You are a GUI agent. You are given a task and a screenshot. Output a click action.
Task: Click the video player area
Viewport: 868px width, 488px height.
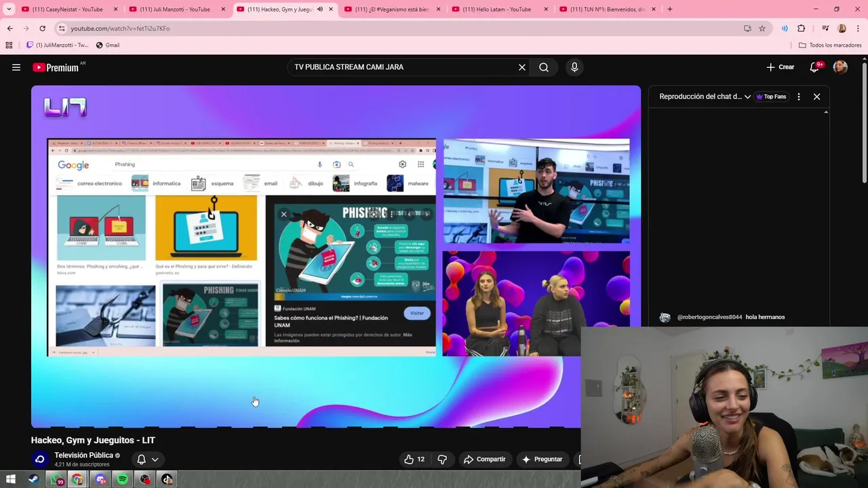pyautogui.click(x=336, y=256)
